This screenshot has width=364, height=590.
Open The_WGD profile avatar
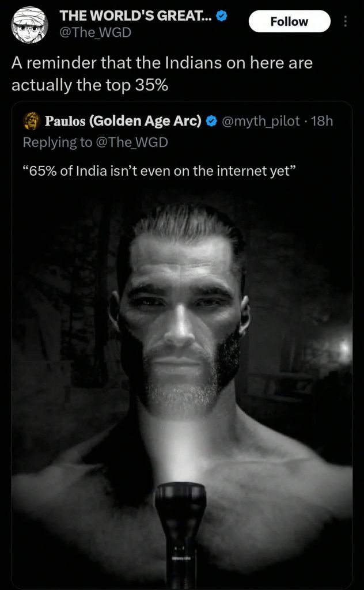point(29,24)
